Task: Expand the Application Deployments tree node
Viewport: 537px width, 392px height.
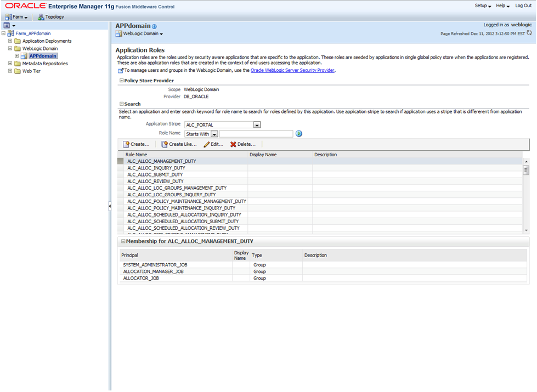Action: click(x=10, y=41)
